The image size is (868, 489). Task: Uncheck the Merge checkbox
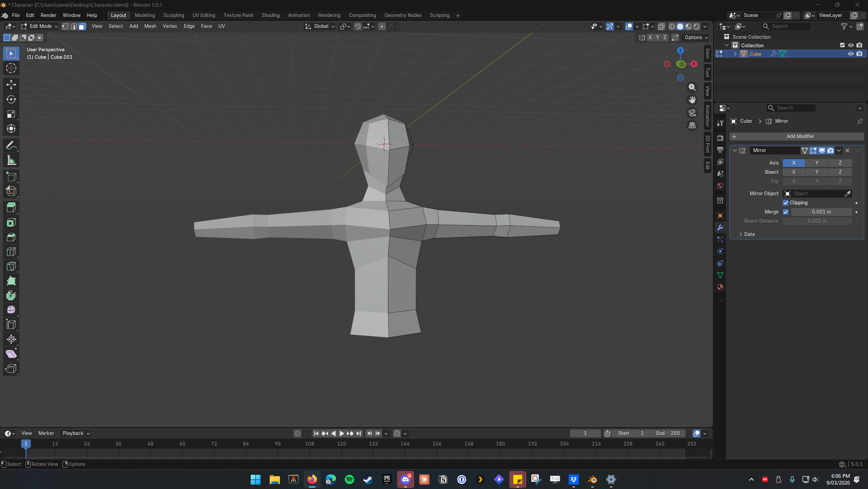[x=785, y=212]
